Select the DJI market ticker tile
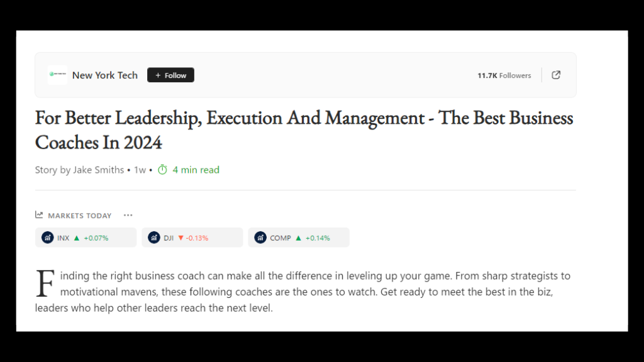The height and width of the screenshot is (362, 644). click(x=192, y=238)
